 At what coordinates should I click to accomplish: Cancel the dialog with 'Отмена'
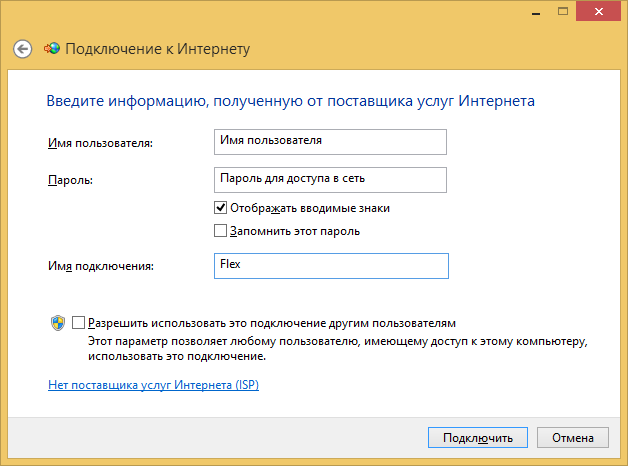click(573, 438)
